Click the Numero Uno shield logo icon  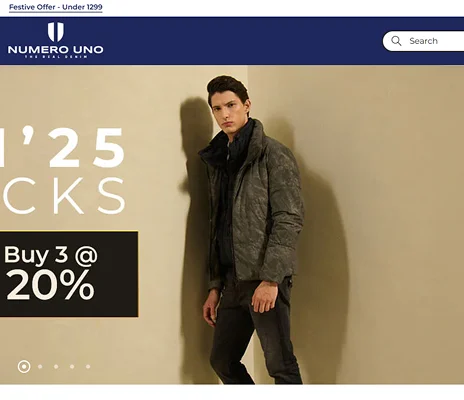tap(56, 32)
